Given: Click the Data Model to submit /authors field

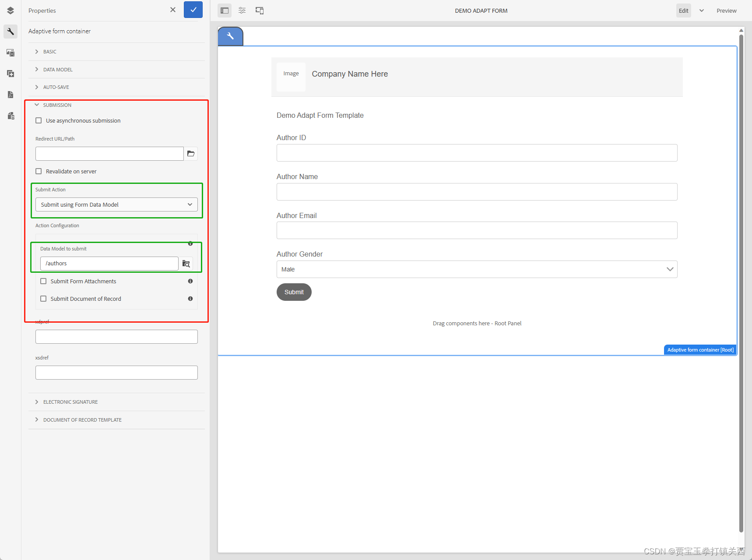Looking at the screenshot, I should [x=109, y=264].
